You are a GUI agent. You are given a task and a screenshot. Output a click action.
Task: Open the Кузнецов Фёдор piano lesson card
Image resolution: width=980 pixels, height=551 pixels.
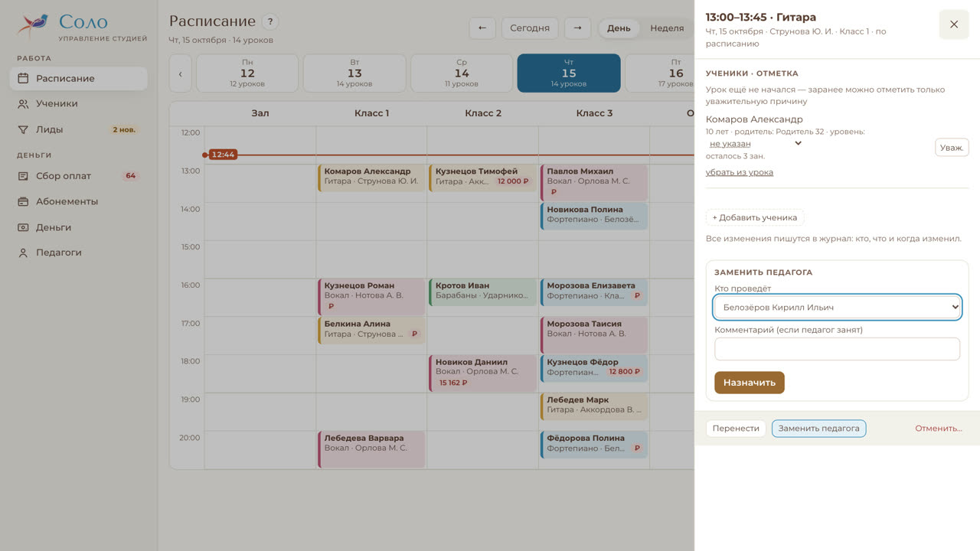[x=594, y=368]
